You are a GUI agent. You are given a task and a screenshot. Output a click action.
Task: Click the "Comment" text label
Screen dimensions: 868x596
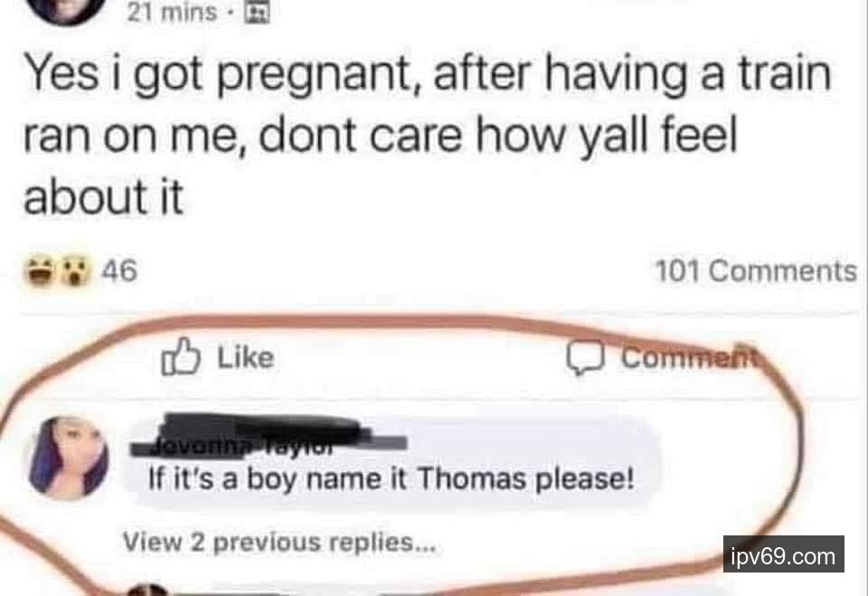(x=687, y=357)
